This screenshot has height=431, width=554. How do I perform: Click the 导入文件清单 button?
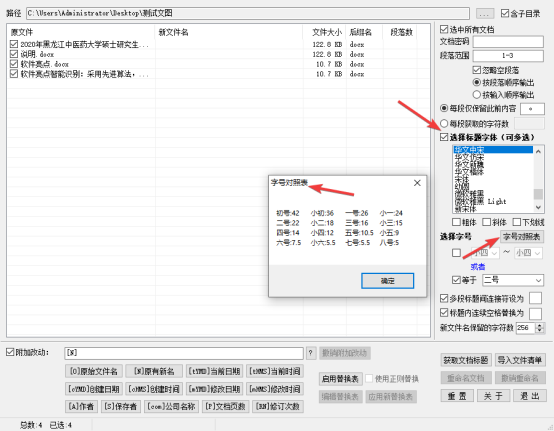coord(520,360)
